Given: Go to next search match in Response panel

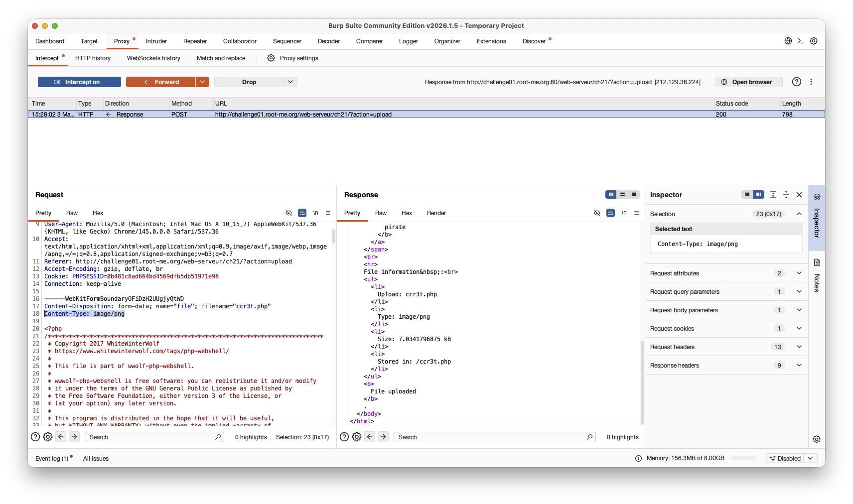Looking at the screenshot, I should coord(383,437).
